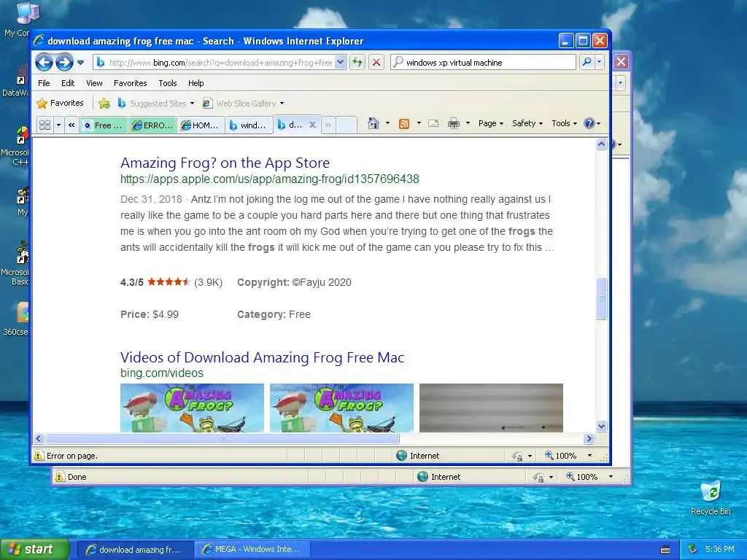Open the Windows start button
Screen dimensions: 747x560
tap(35, 550)
